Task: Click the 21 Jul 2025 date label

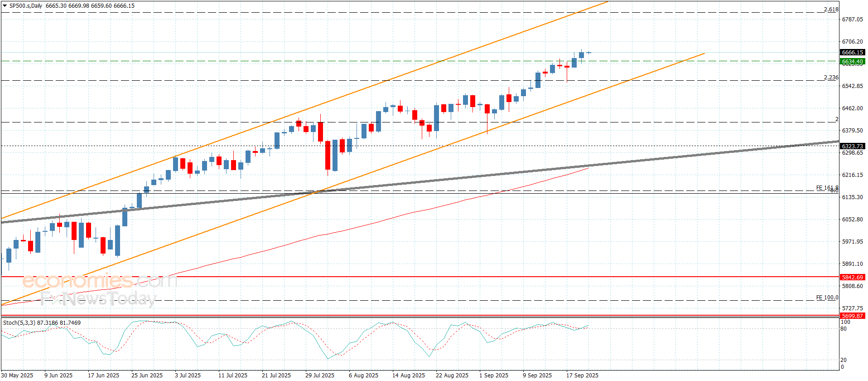Action: 276,376
